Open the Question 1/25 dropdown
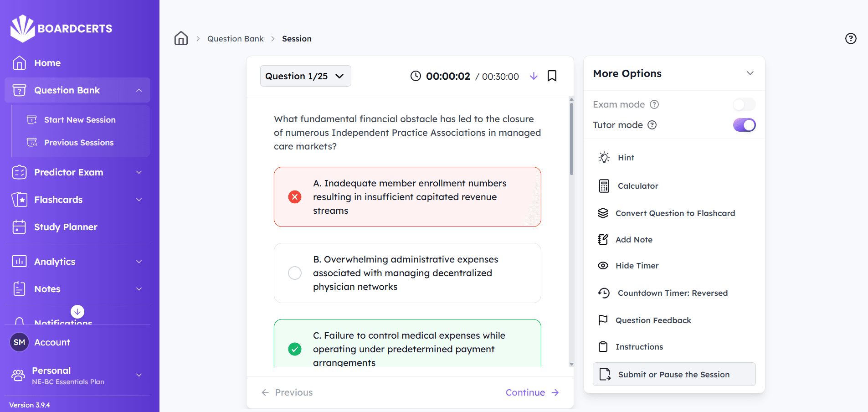The width and height of the screenshot is (868, 412). point(305,76)
